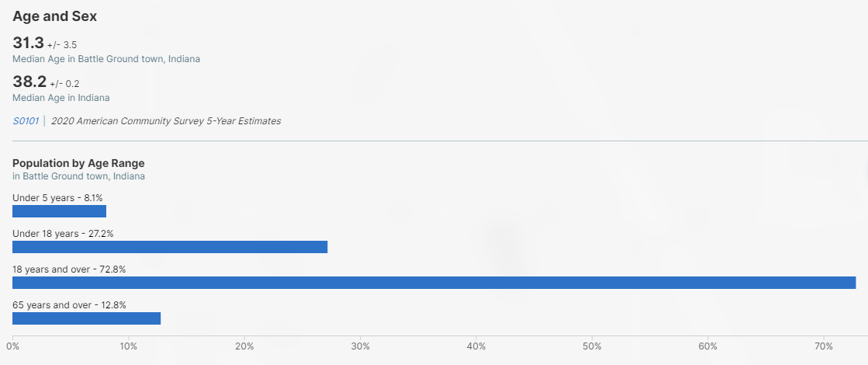Click the 40% axis tick label
Screen dimensions: 868x365
[x=476, y=346]
